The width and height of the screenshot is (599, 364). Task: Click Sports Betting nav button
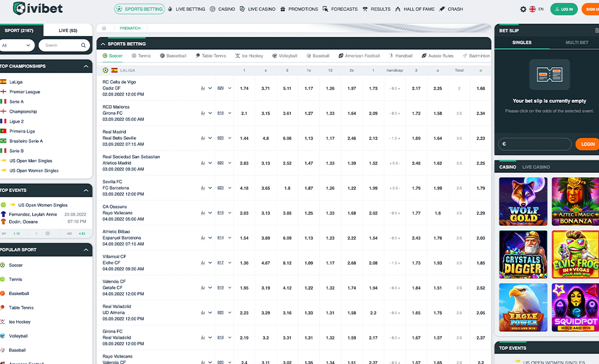click(139, 9)
